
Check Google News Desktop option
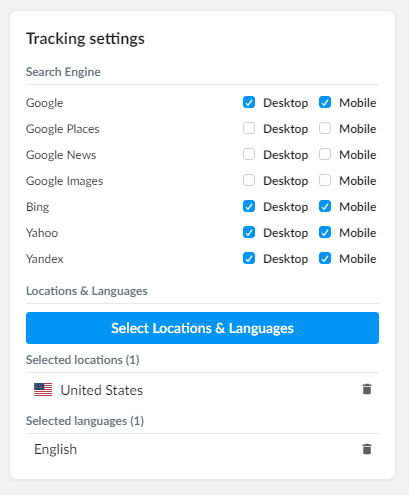pos(249,154)
